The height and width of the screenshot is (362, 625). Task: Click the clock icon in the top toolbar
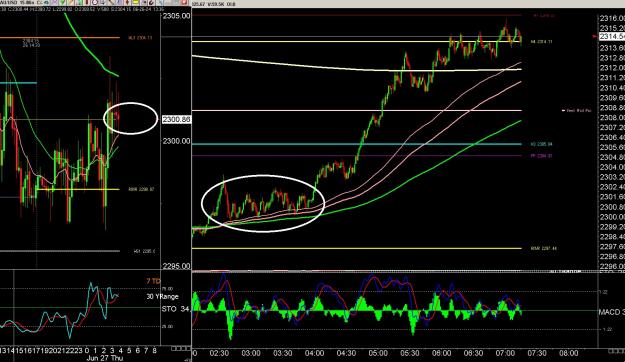95,2
